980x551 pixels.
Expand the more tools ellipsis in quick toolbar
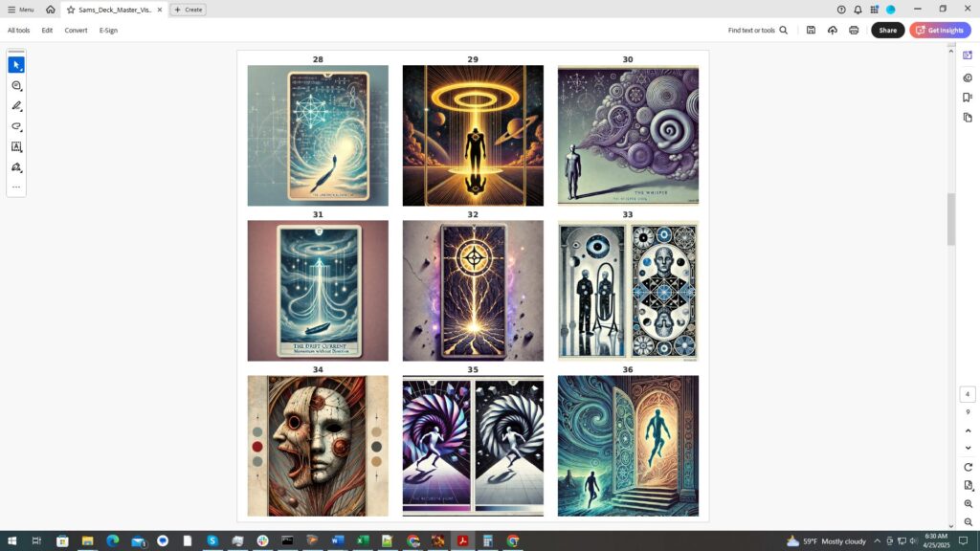click(16, 187)
